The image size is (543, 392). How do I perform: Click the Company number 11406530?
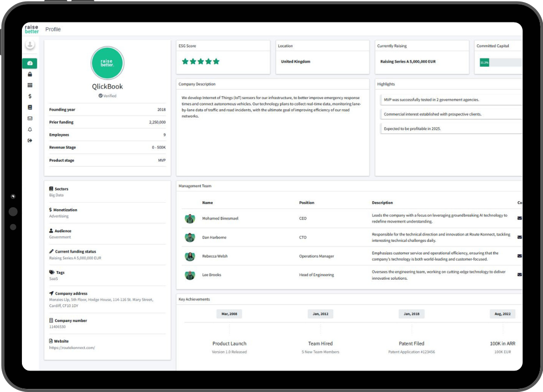pos(57,327)
